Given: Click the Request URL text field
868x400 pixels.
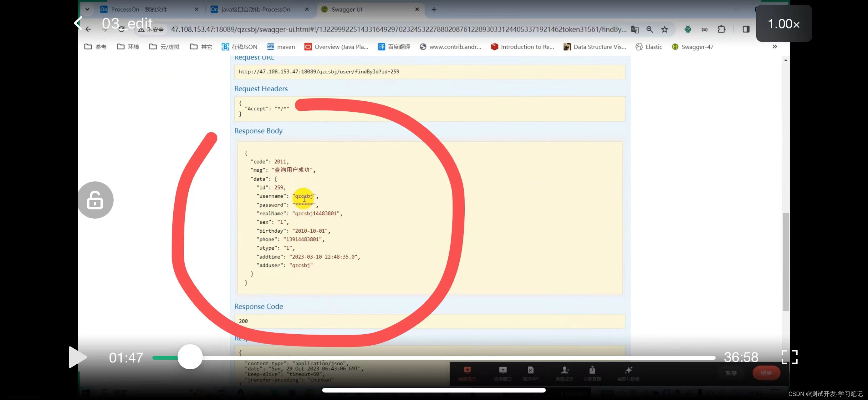Looking at the screenshot, I should coord(430,72).
